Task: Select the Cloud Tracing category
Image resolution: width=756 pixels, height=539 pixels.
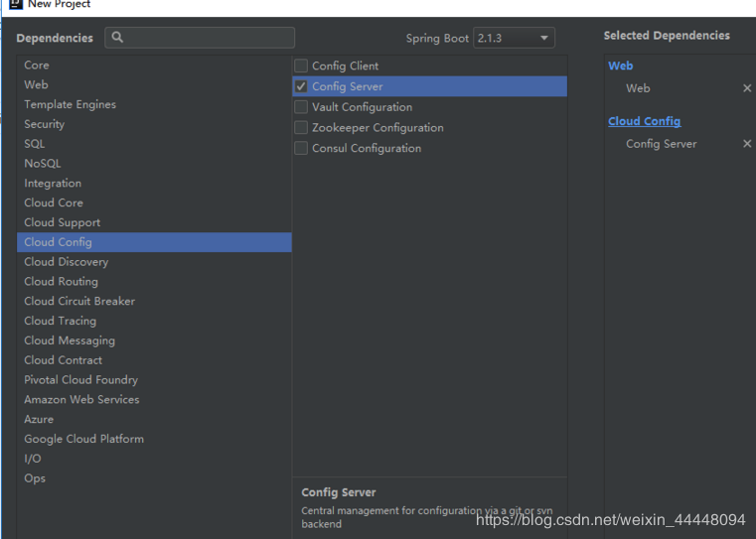Action: 154,321
